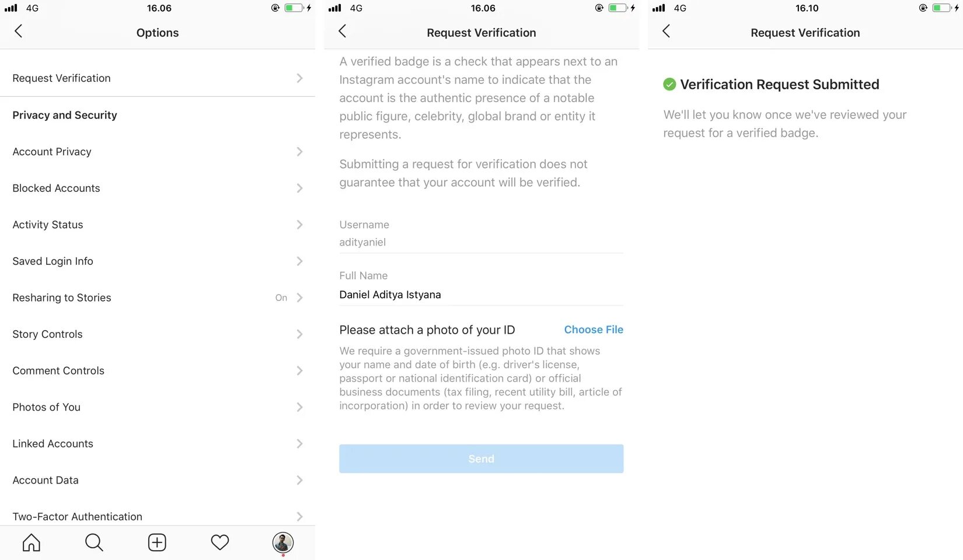Open Story Controls menu item
The image size is (963, 560).
point(158,334)
